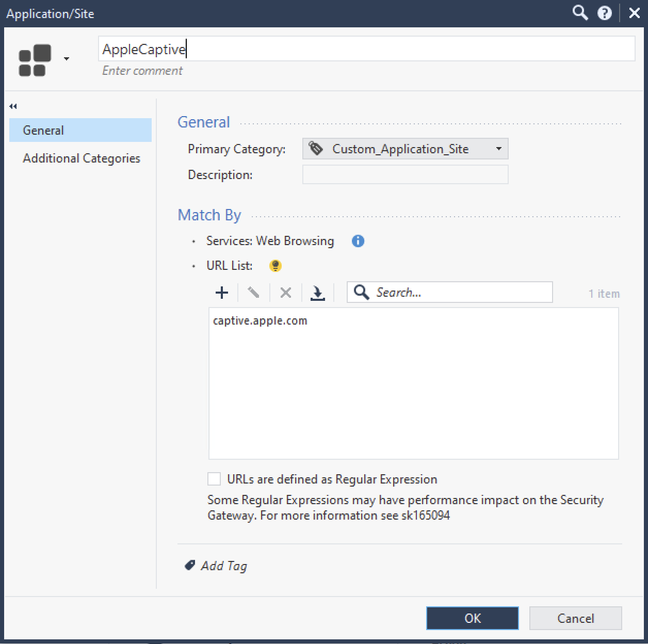
Task: Open help via the question mark icon
Action: [x=605, y=13]
